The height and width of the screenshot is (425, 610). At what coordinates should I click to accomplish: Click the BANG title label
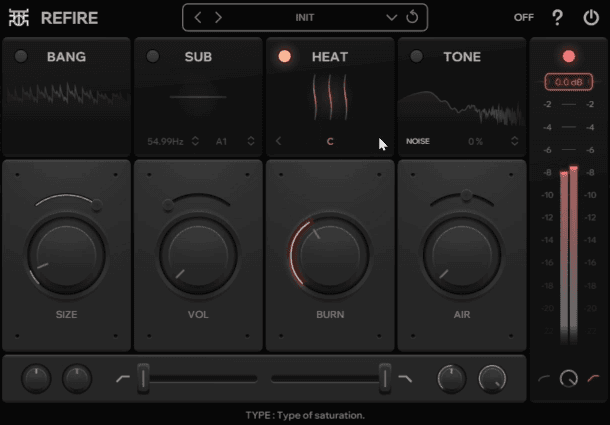[67, 57]
